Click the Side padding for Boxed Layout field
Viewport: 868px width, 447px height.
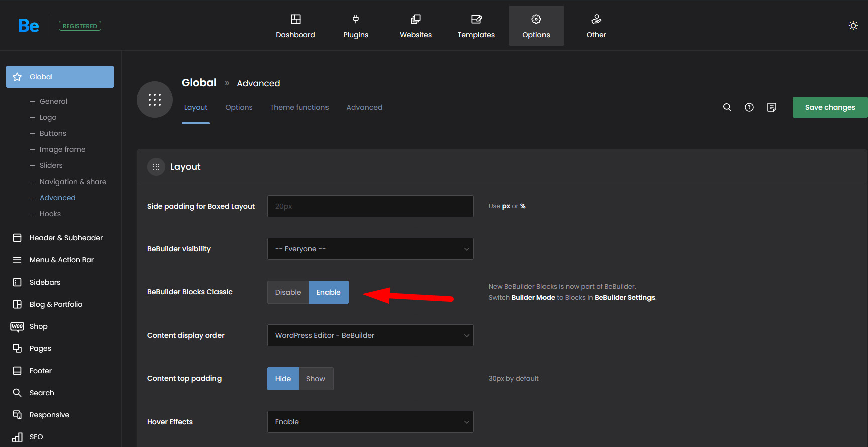coord(370,206)
